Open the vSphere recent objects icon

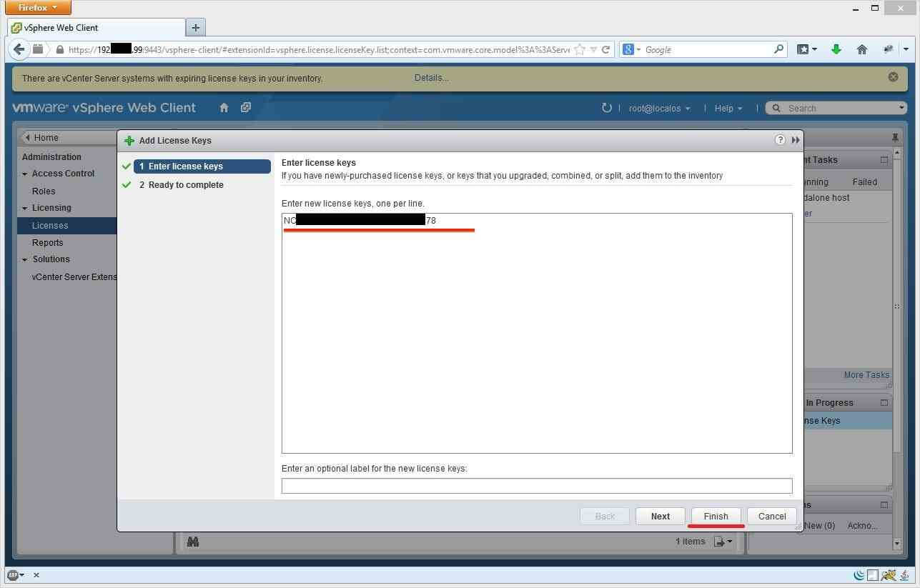245,107
